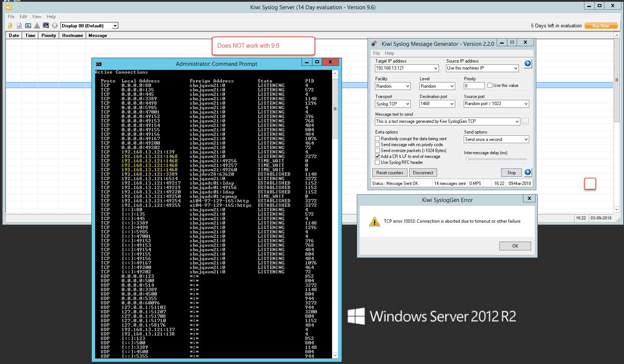Click the Syslog Message Generator title bar icon
This screenshot has width=624, height=364.
(374, 44)
